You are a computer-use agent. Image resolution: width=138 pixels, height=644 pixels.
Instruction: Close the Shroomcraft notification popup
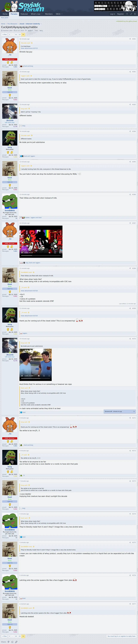click(134, 412)
